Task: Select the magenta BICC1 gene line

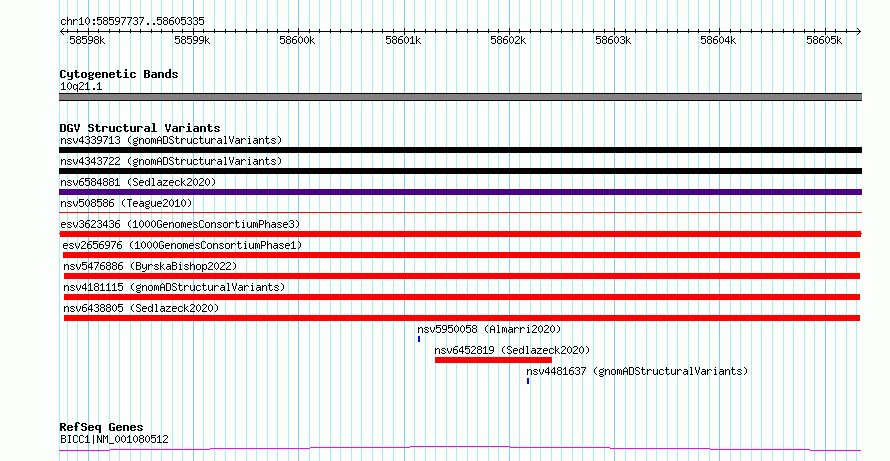Action: pos(460,449)
